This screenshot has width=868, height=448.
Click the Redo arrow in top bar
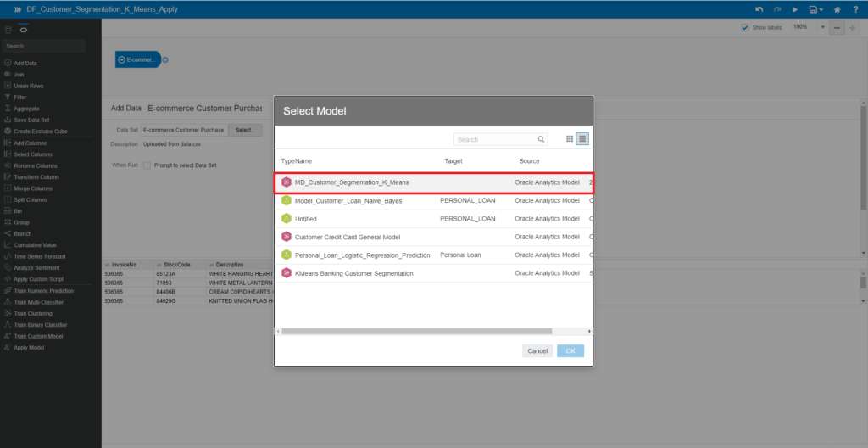coord(777,9)
